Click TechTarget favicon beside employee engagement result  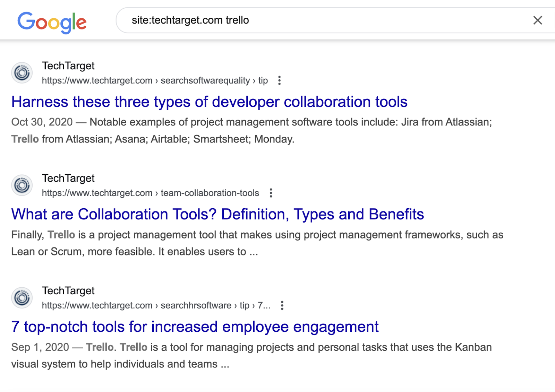22,298
